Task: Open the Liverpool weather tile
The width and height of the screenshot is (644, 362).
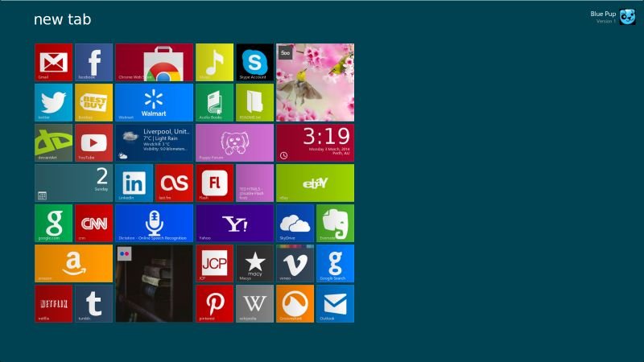Action: click(x=154, y=143)
